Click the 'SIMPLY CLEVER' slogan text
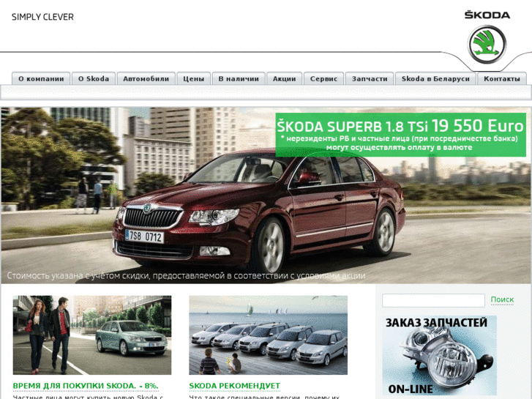This screenshot has width=532, height=399. click(x=42, y=17)
